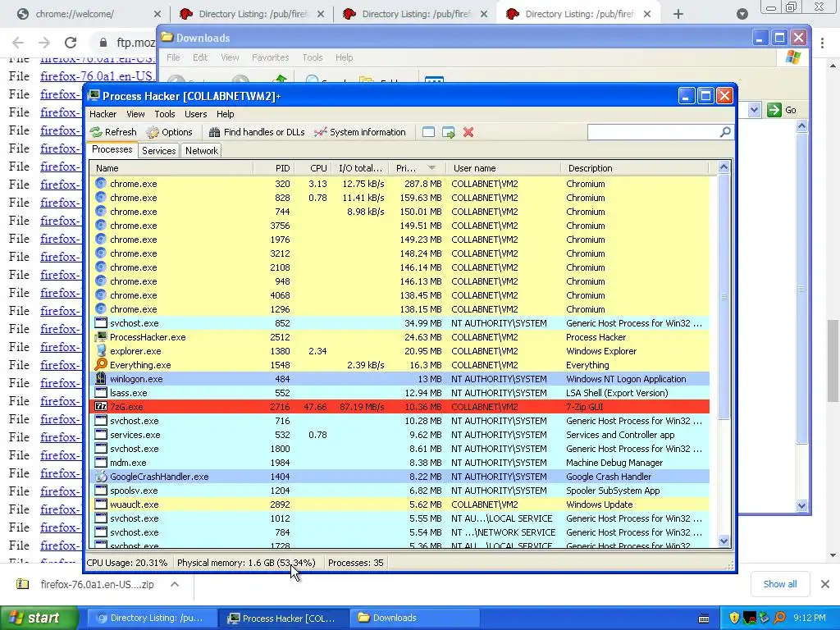Switch to the Network tab
The image size is (840, 630).
coord(202,151)
